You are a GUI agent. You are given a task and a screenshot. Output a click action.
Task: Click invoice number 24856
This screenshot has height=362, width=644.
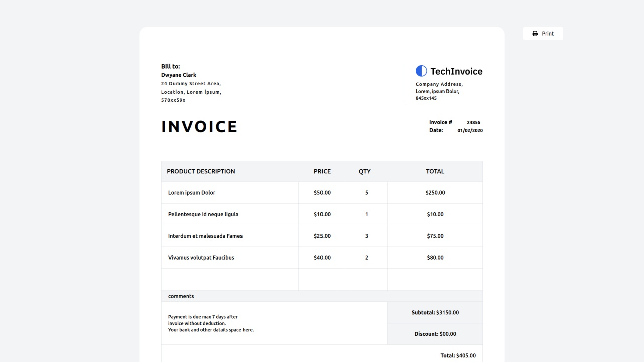[473, 122]
